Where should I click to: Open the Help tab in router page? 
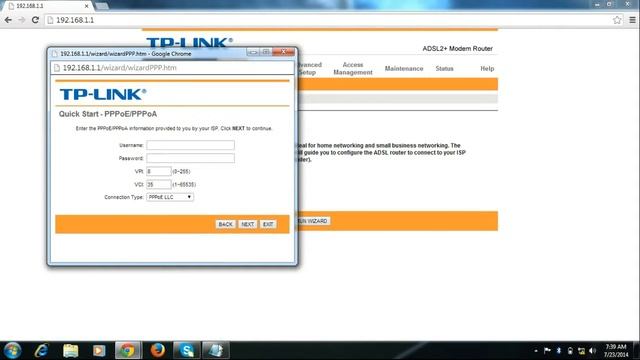(487, 69)
